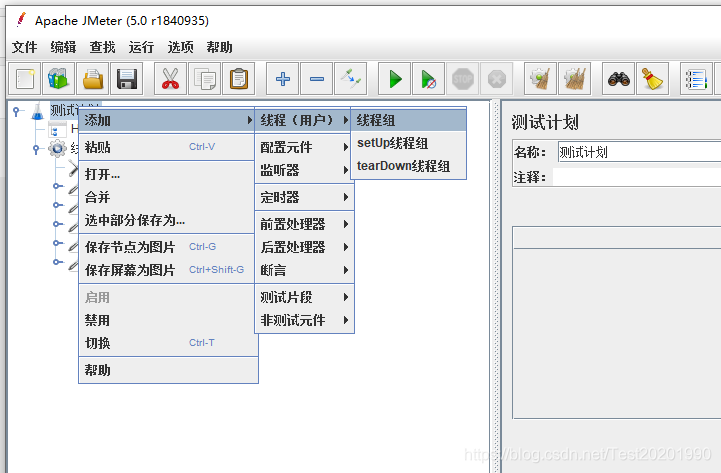Click the 名称 input field
This screenshot has height=473, width=721.
[639, 152]
